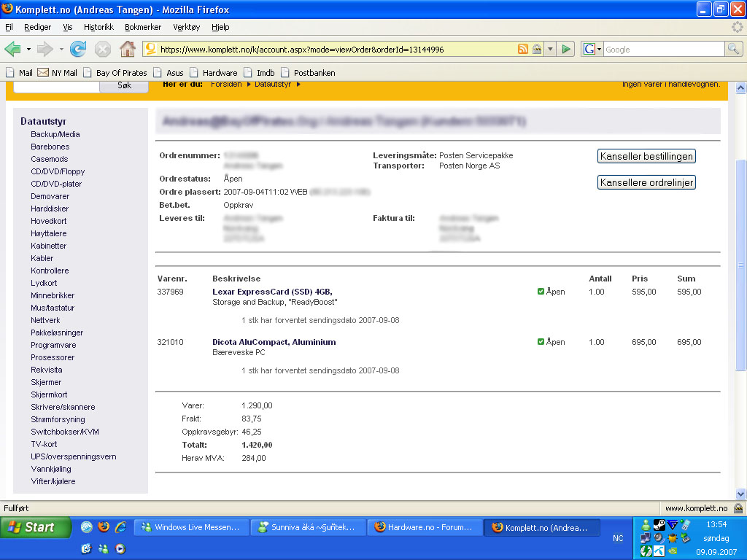Open the Historikk menu
Image resolution: width=747 pixels, height=560 pixels.
pos(98,27)
